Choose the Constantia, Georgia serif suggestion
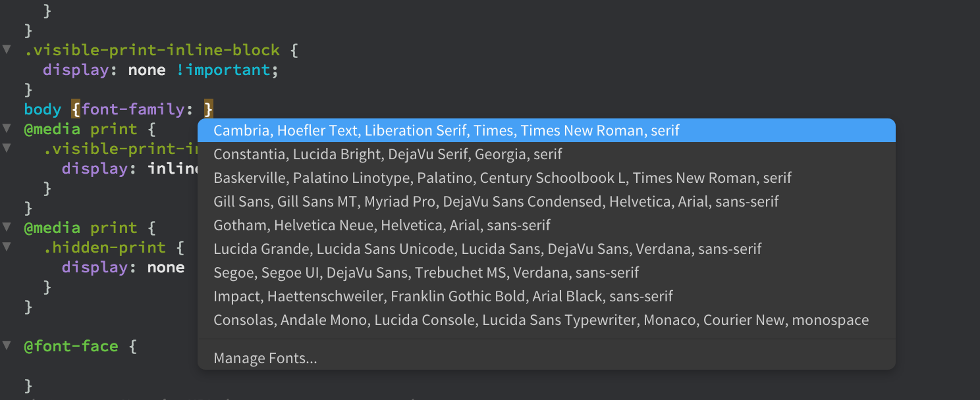The height and width of the screenshot is (400, 980). 387,154
